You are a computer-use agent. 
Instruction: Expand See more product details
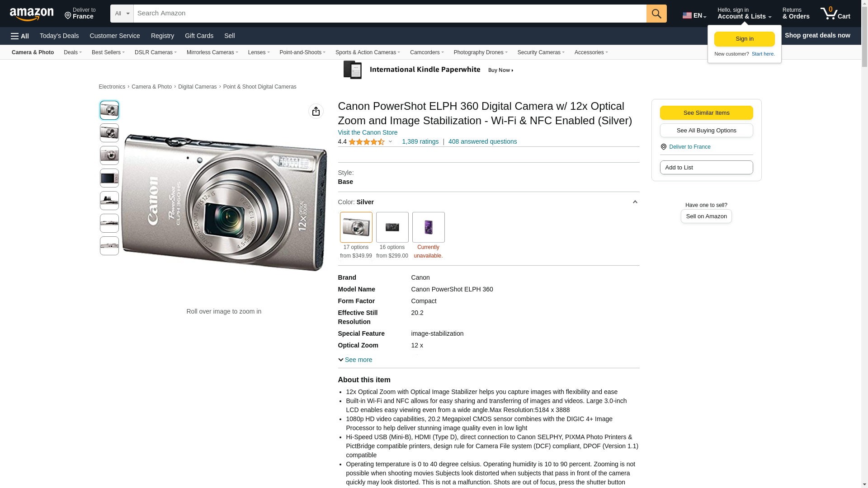click(x=355, y=360)
